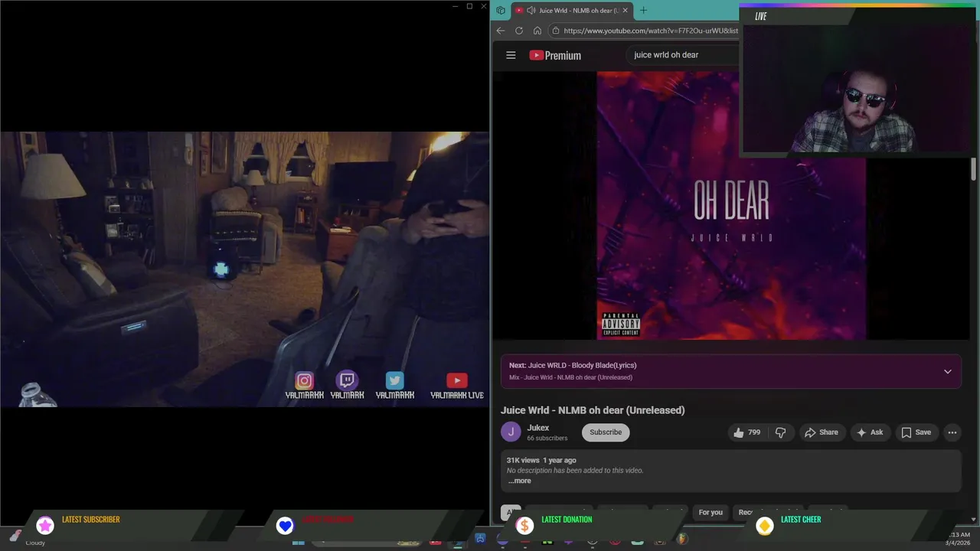Open more actions three-dot menu
The image size is (980, 551).
pos(952,432)
